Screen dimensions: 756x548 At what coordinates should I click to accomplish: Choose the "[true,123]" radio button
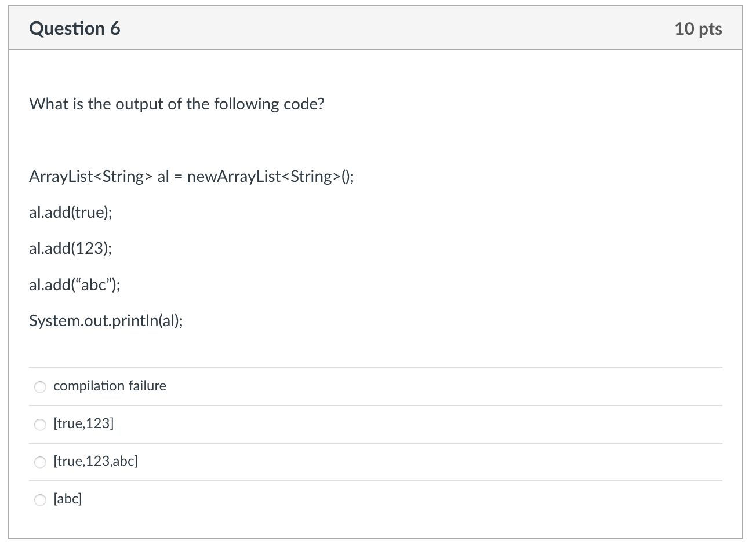click(40, 425)
